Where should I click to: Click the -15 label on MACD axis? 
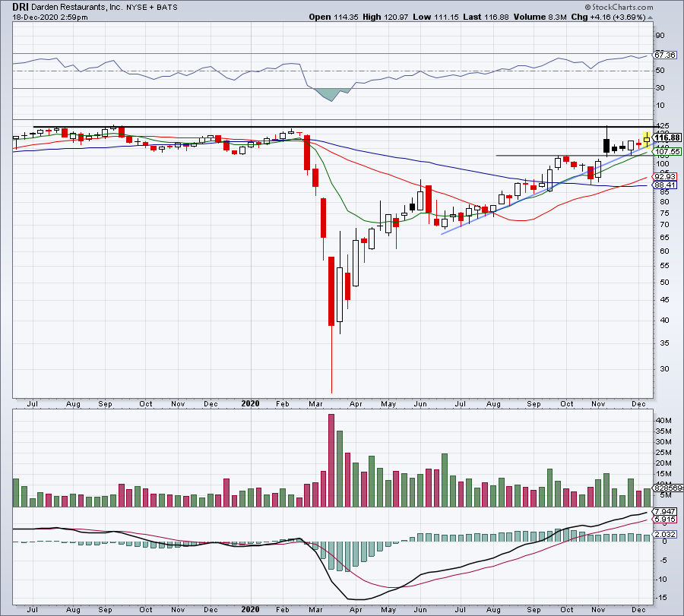[661, 598]
